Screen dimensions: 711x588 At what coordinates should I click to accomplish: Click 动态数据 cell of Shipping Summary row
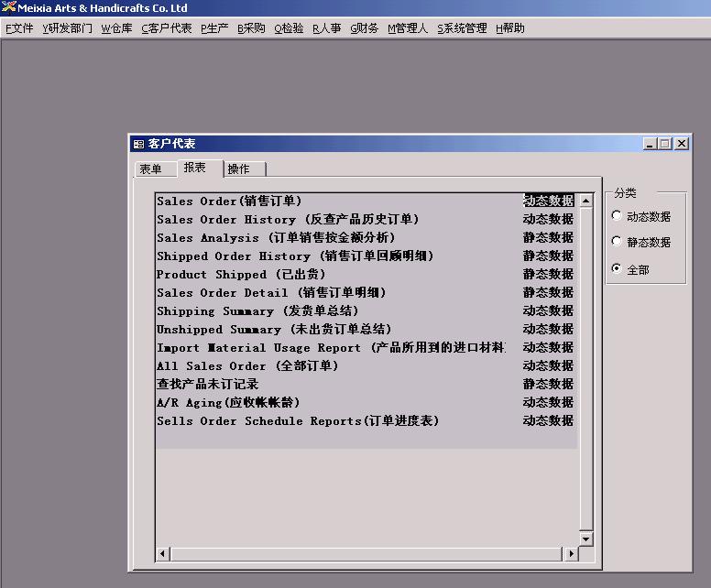click(548, 311)
